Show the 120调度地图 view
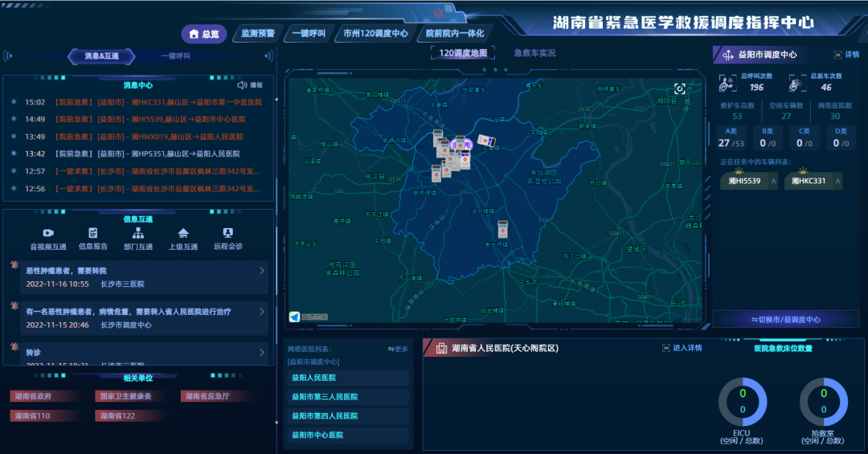 [463, 53]
